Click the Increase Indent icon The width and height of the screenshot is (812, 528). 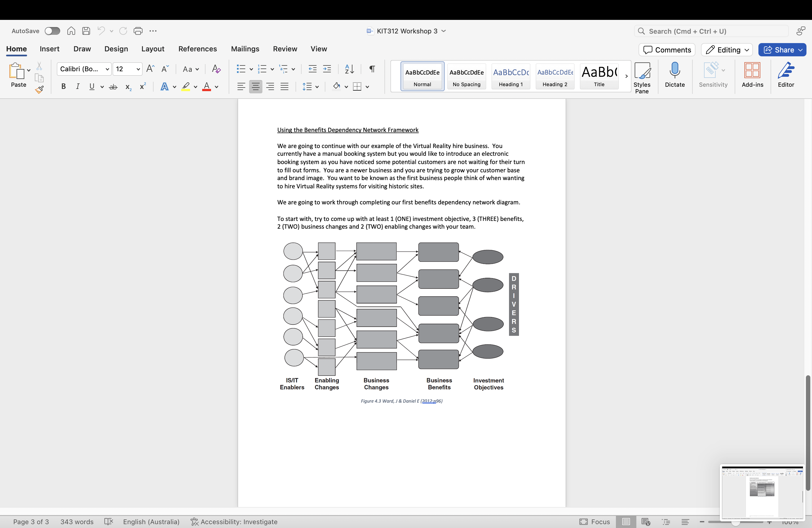[x=327, y=69]
